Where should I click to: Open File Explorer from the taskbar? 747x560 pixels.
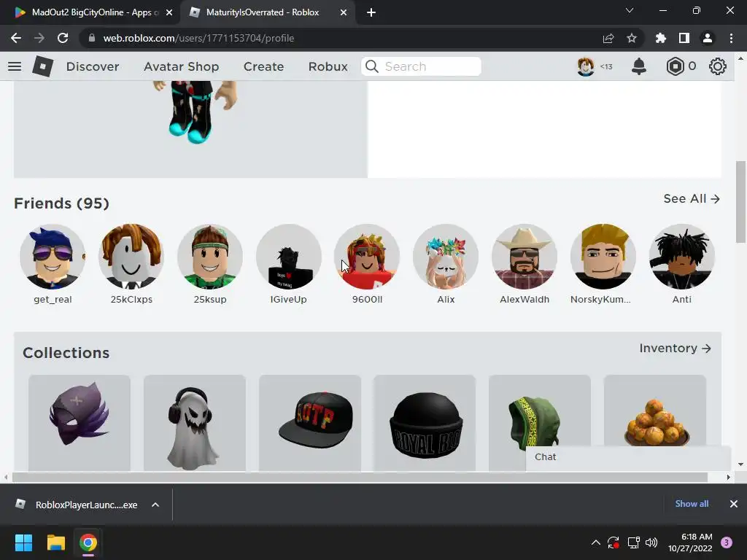coord(55,542)
